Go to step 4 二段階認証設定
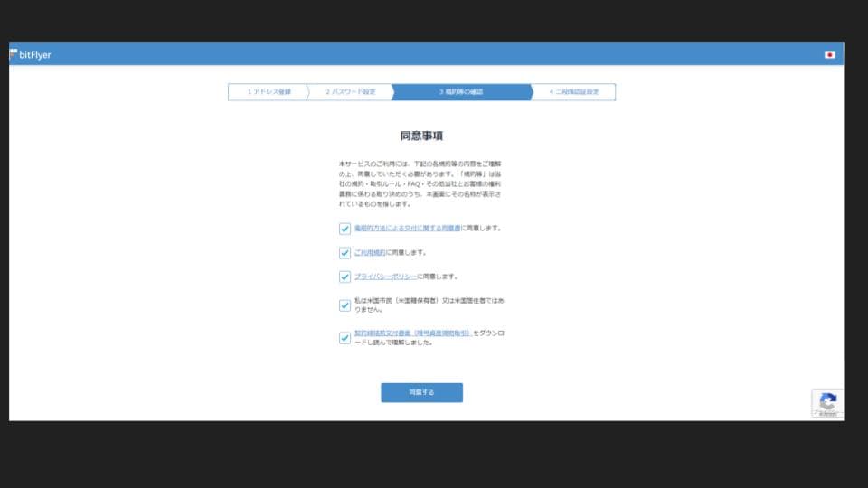 574,92
